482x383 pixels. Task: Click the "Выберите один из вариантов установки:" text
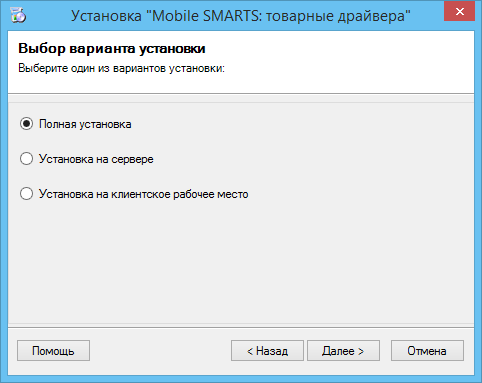click(x=121, y=68)
